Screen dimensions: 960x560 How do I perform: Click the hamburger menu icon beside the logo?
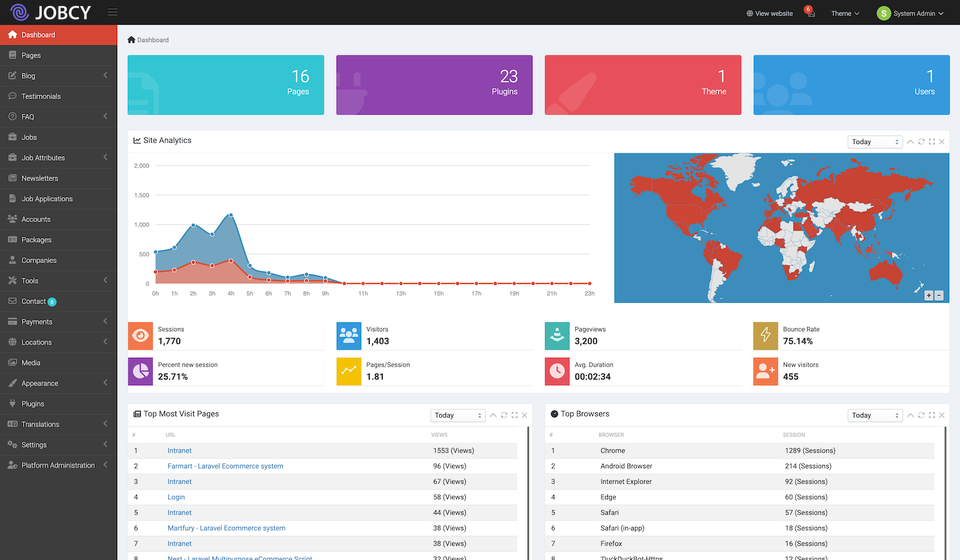tap(113, 12)
